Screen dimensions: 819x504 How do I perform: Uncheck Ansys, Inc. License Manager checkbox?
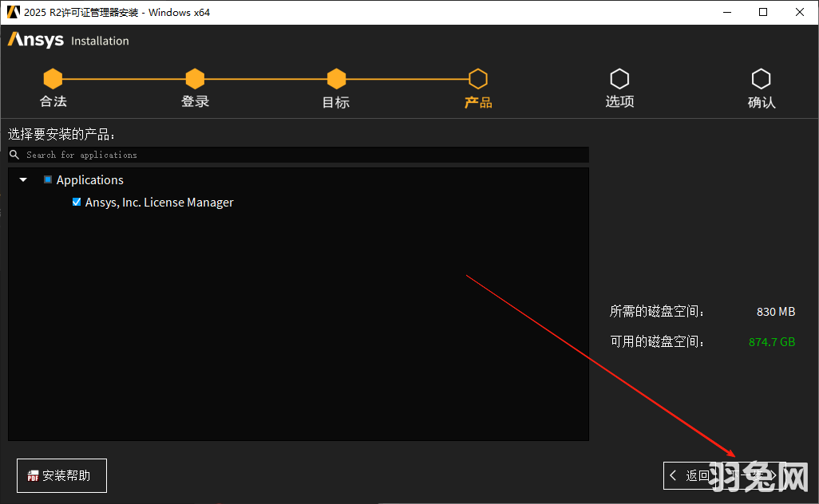(x=77, y=203)
